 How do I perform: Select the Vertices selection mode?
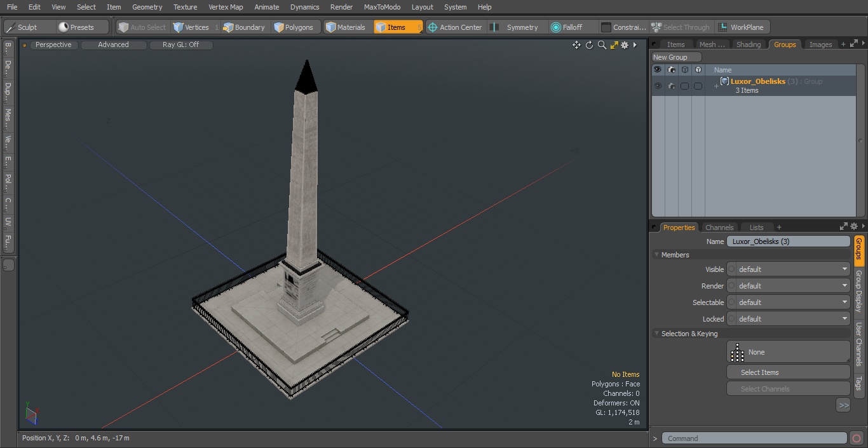(196, 27)
